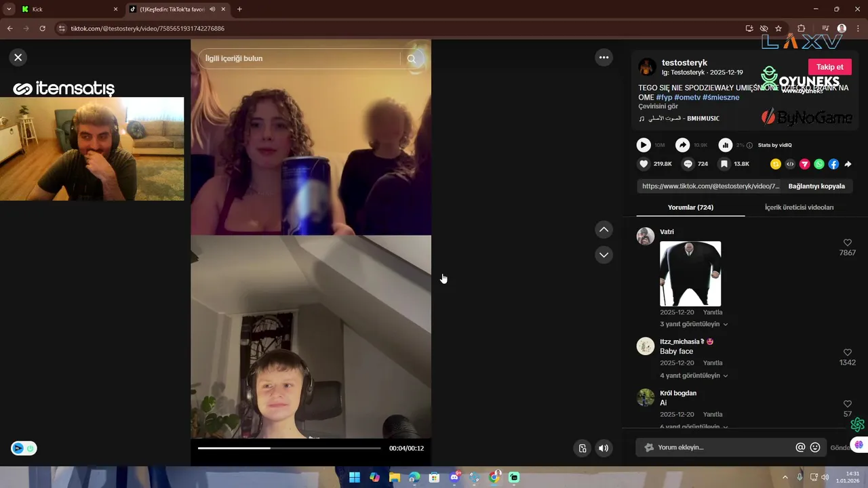
Task: Click the yellow repost icon
Action: (x=776, y=164)
